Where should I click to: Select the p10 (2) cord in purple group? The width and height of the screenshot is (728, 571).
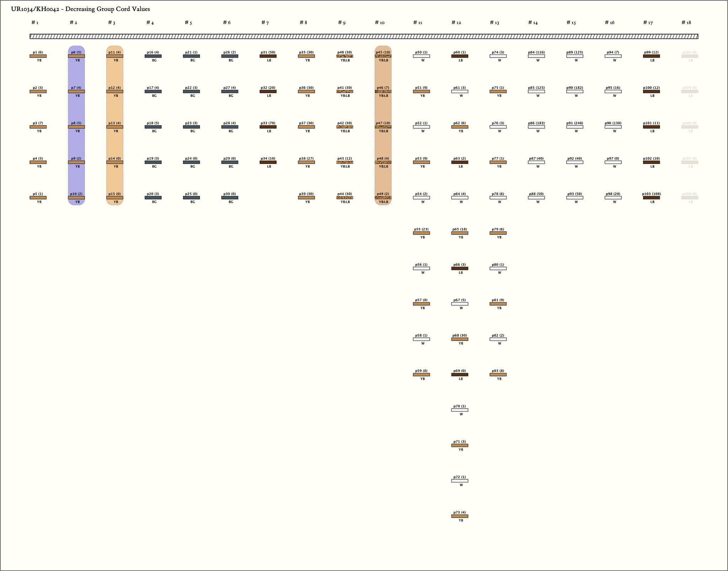point(76,198)
